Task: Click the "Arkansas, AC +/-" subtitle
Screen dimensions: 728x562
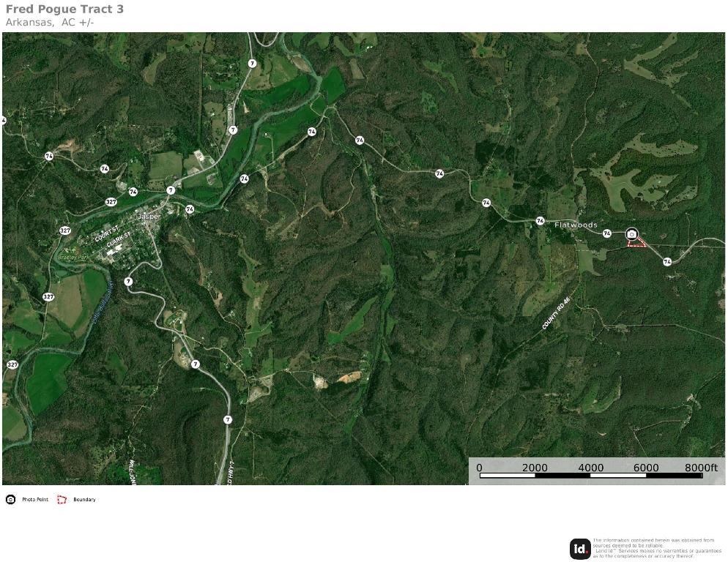Action: 50,22
